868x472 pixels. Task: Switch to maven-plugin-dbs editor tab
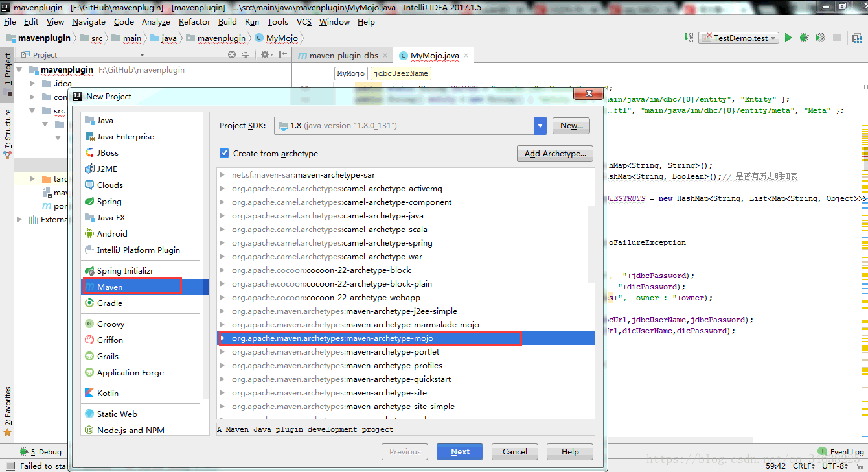click(x=343, y=56)
